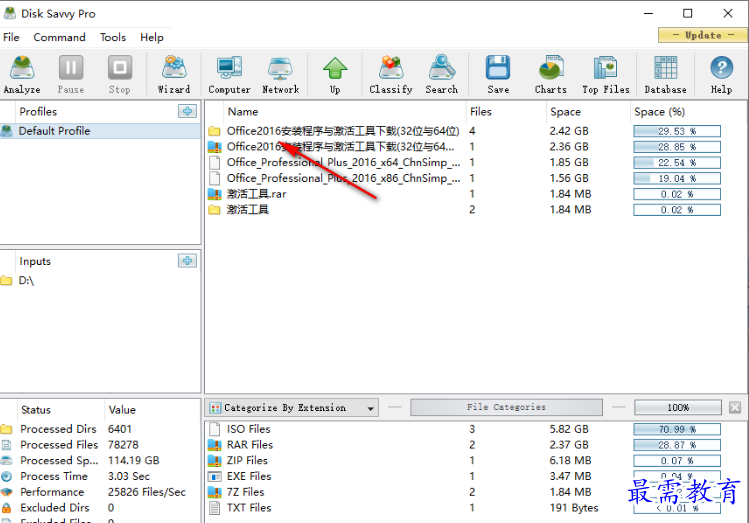
Task: Go up one directory level
Action: (x=335, y=74)
